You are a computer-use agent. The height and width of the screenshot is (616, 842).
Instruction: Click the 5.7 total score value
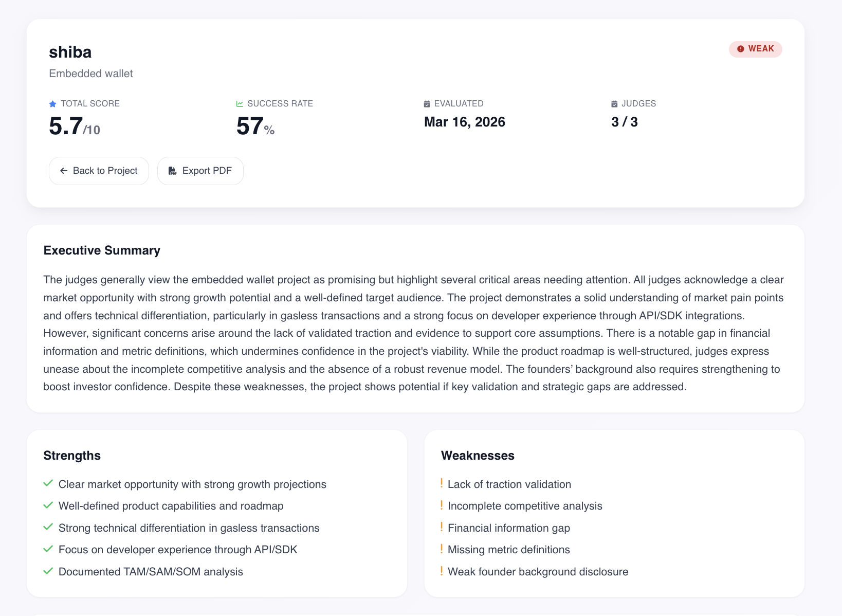click(x=66, y=126)
